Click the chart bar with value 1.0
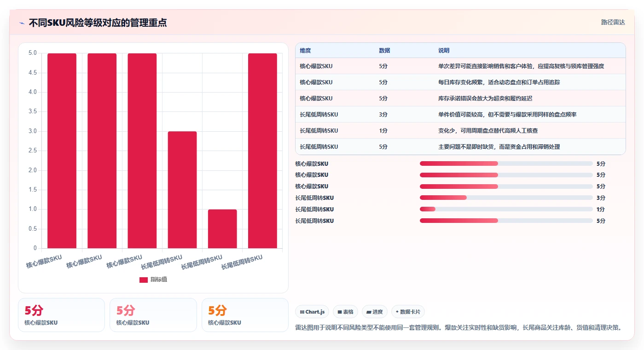 coord(222,229)
